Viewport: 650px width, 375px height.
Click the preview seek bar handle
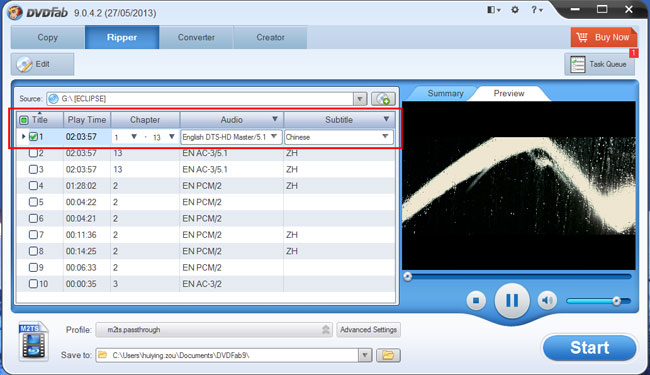point(408,276)
